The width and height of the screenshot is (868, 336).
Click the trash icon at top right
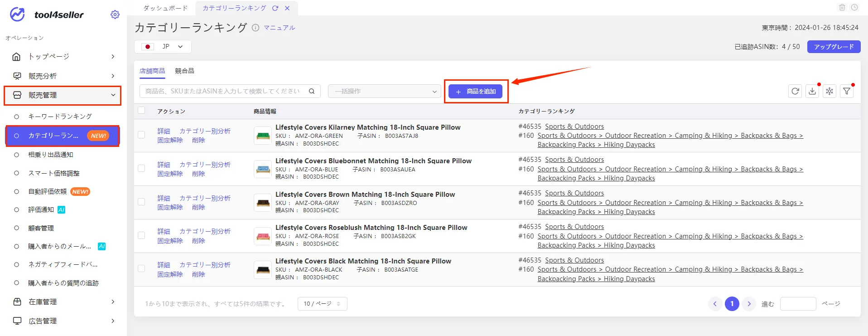pyautogui.click(x=842, y=7)
